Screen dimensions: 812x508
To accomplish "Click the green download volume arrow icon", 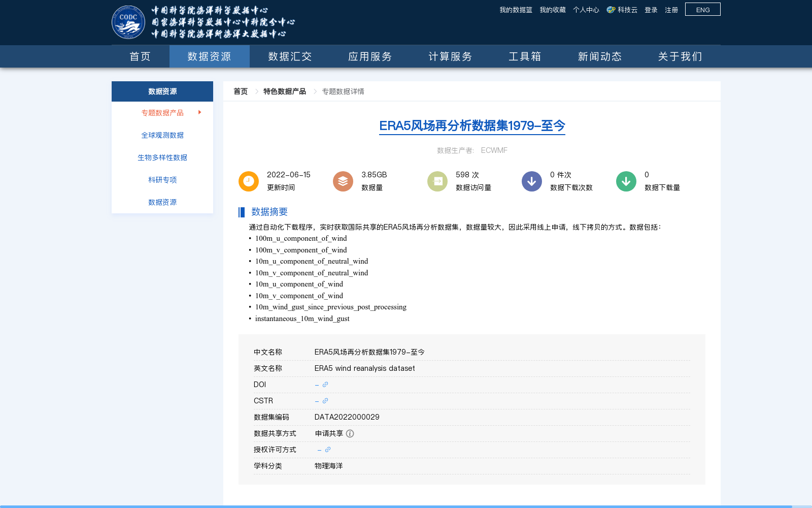I will point(626,181).
